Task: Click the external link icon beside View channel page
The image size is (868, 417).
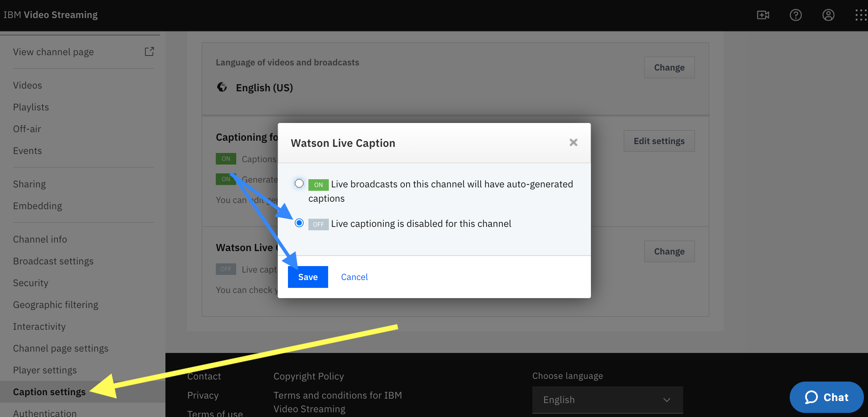Action: 149,51
